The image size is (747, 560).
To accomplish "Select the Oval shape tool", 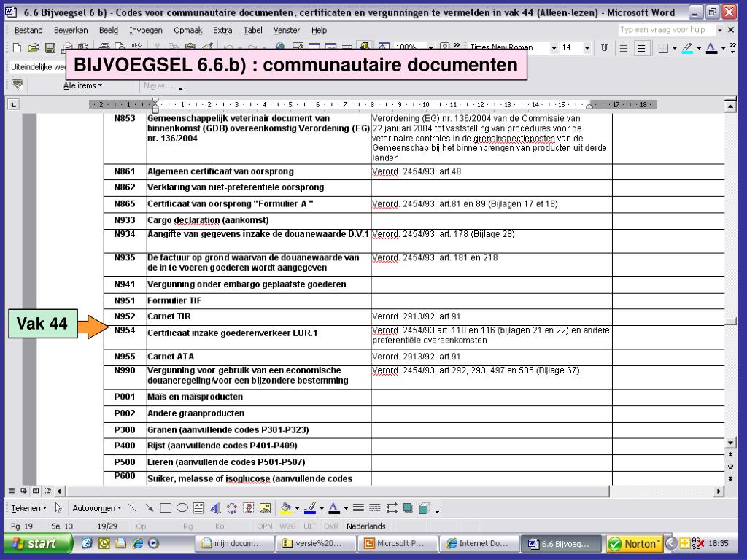I will click(182, 508).
